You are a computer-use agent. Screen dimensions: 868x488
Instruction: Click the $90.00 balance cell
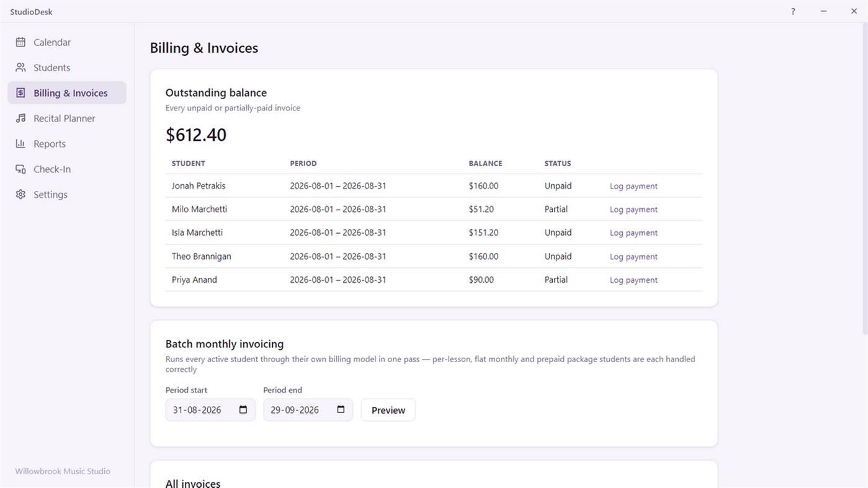tap(481, 280)
